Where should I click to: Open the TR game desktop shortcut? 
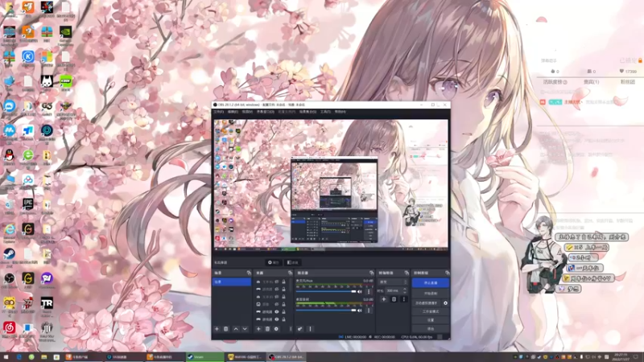47,305
